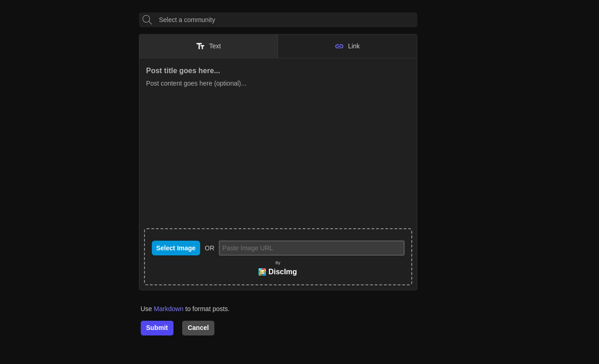
Task: Open the DiscImg text link
Action: point(282,272)
